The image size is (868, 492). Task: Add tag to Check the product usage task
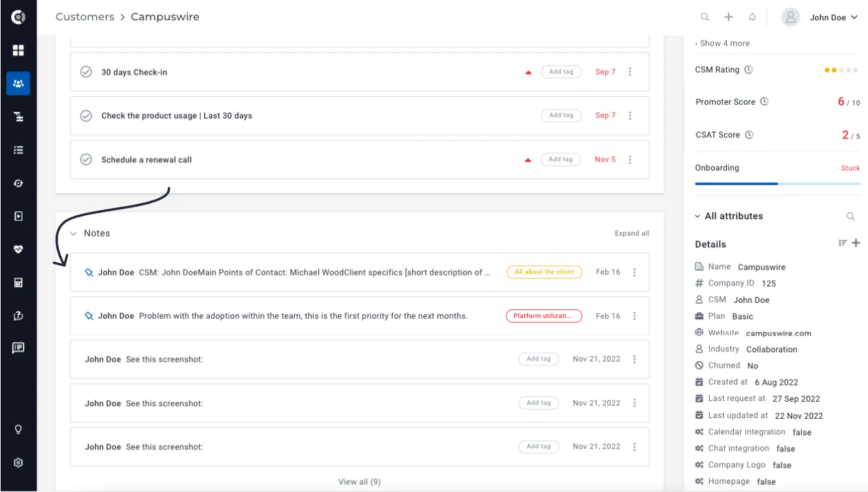[x=561, y=115]
